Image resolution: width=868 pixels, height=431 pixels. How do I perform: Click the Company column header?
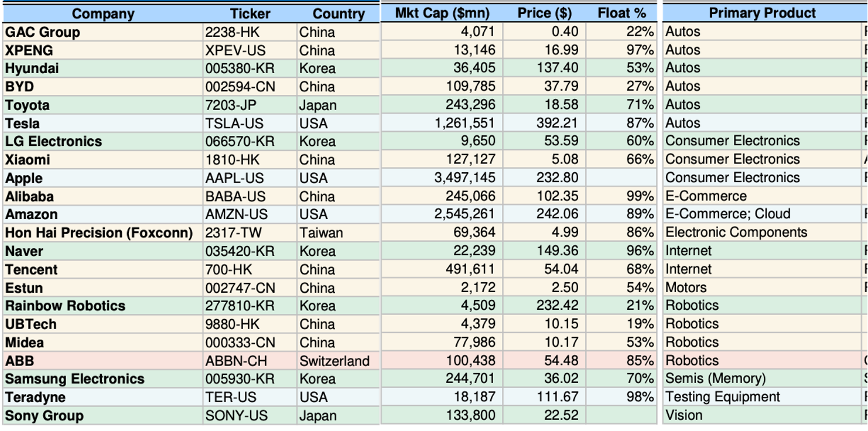[103, 13]
